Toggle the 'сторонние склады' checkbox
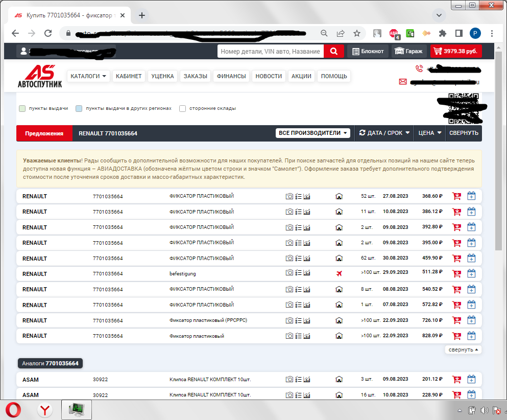The width and height of the screenshot is (507, 420). [x=183, y=108]
